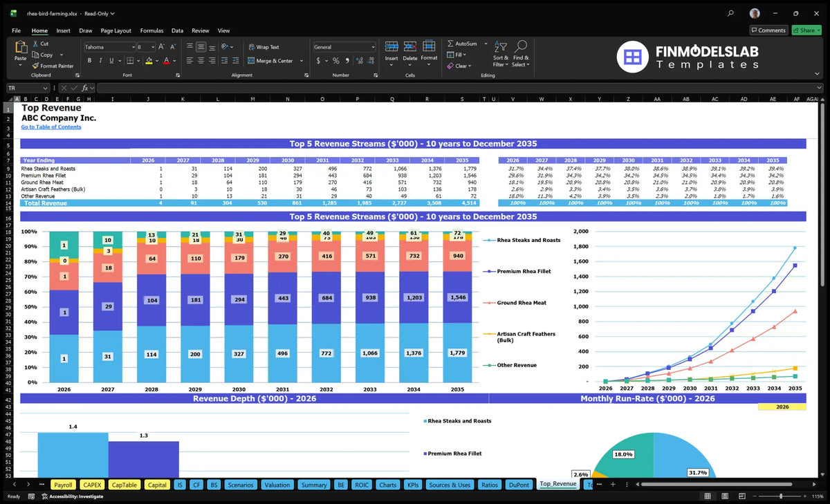Switch to the Valuation sheet tab

coord(277,485)
